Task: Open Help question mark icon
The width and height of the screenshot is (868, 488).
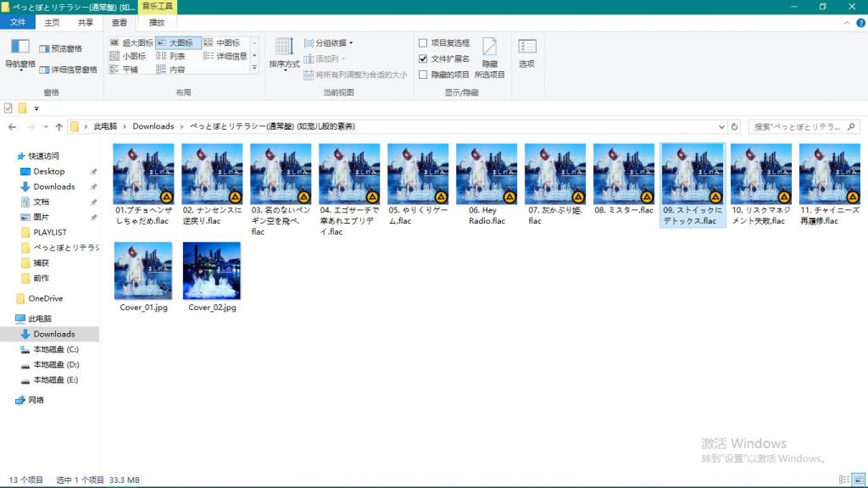Action: 861,23
